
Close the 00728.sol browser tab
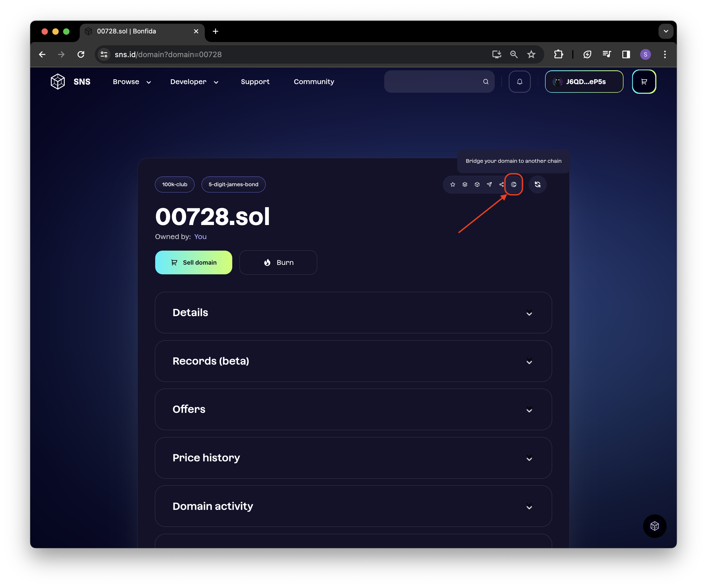(196, 31)
